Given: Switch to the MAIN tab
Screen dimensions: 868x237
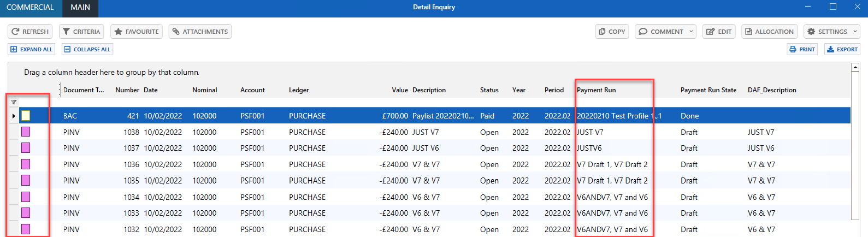Looking at the screenshot, I should coord(80,8).
